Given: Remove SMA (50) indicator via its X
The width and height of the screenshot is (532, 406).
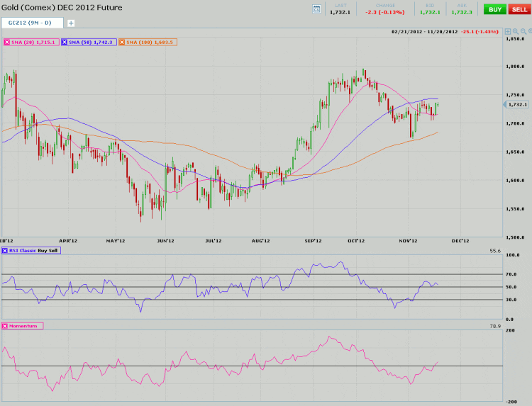Looking at the screenshot, I should tap(65, 43).
